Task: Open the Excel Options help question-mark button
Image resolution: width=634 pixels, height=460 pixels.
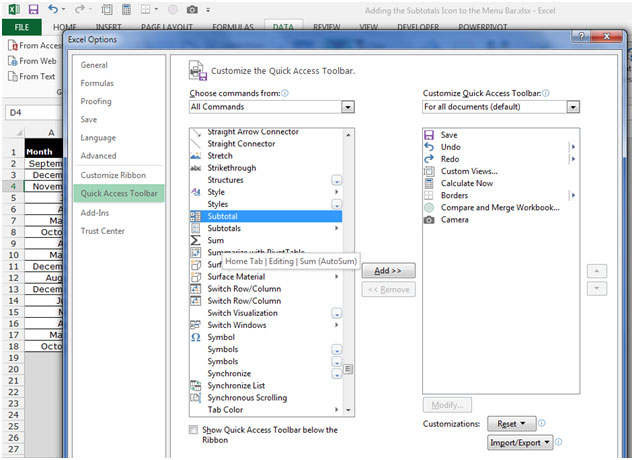Action: coord(581,36)
